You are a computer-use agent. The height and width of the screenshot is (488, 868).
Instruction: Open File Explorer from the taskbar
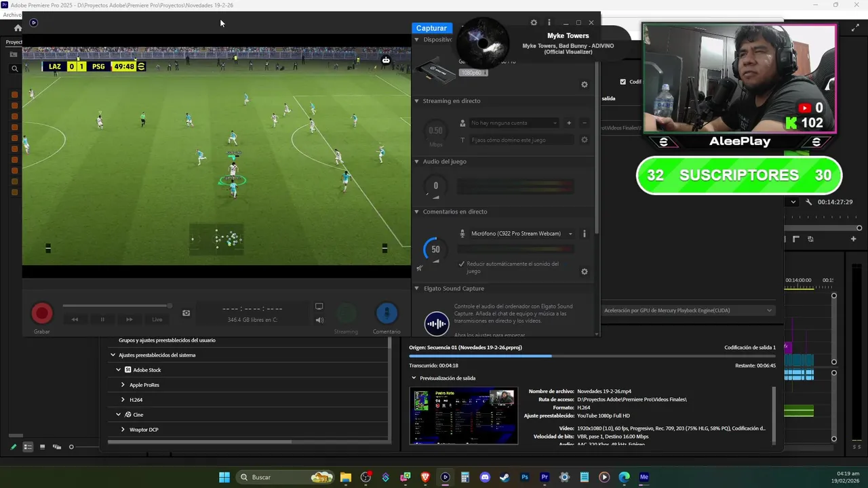(346, 477)
